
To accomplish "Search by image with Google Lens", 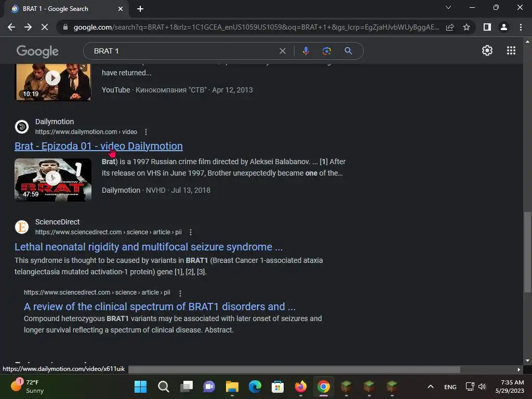I will coord(326,51).
